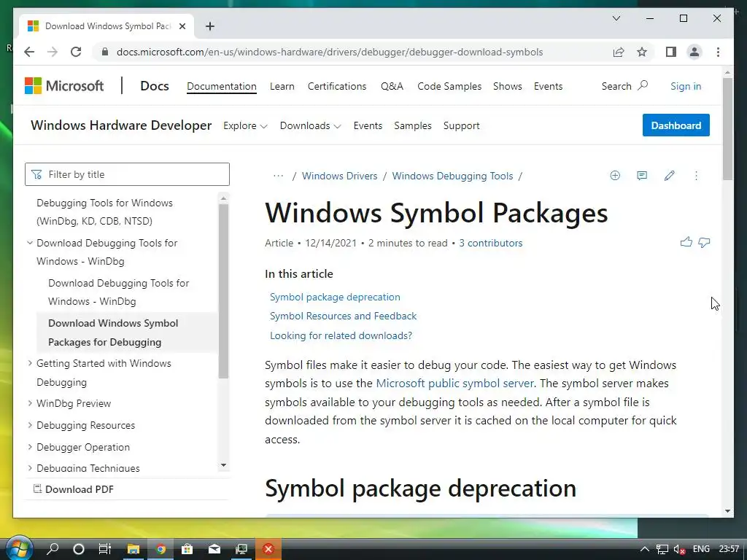Click the Windows Debugging Tools breadcrumb
The width and height of the screenshot is (747, 560).
pyautogui.click(x=452, y=176)
